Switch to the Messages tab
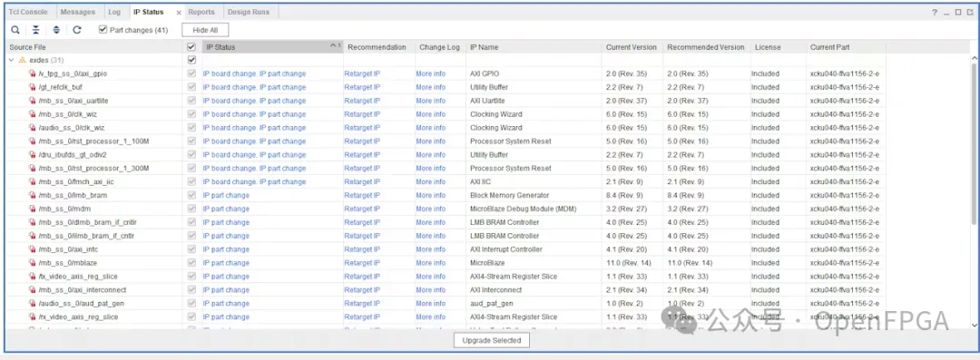This screenshot has height=360, width=980. pyautogui.click(x=78, y=12)
